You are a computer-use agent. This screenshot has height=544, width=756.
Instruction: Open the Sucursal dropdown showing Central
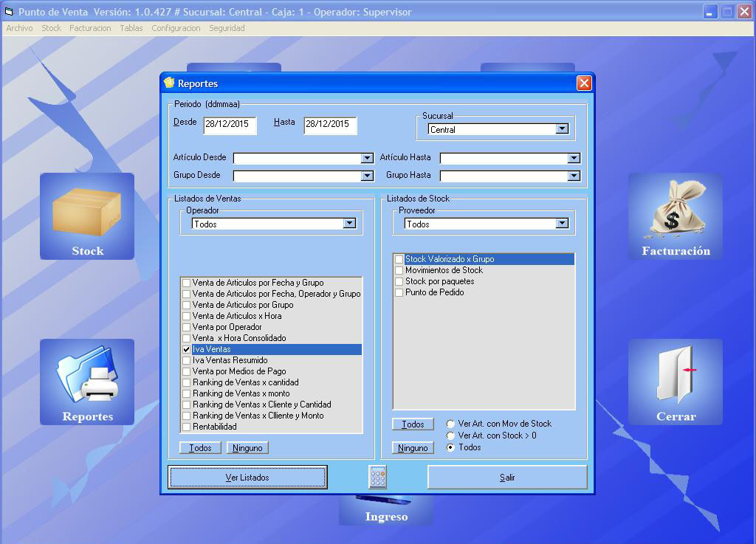click(x=562, y=129)
